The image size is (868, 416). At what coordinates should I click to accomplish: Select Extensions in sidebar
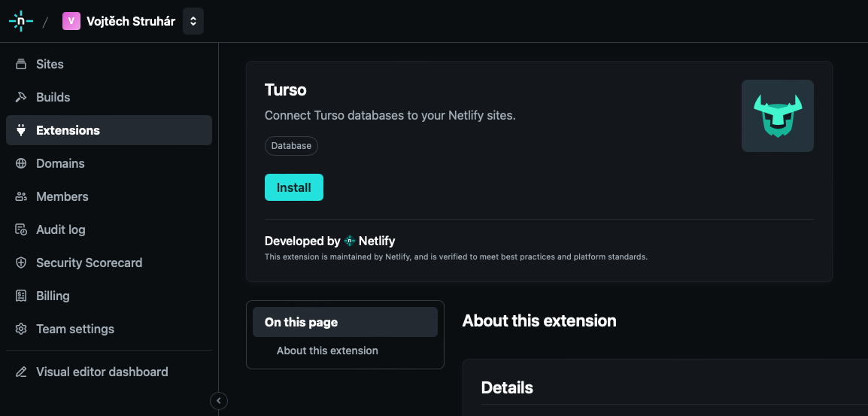[109, 130]
